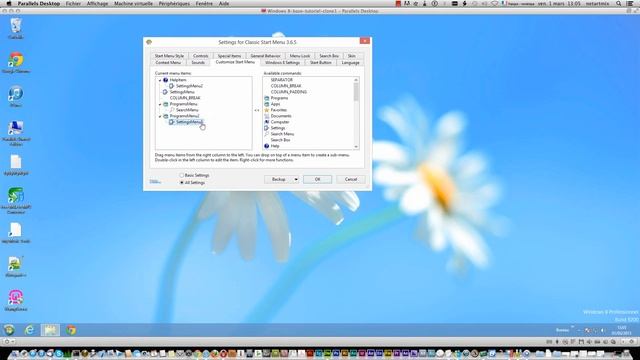Open the Google Chrome desktop shortcut
The width and height of the screenshot is (640, 360).
click(16, 62)
